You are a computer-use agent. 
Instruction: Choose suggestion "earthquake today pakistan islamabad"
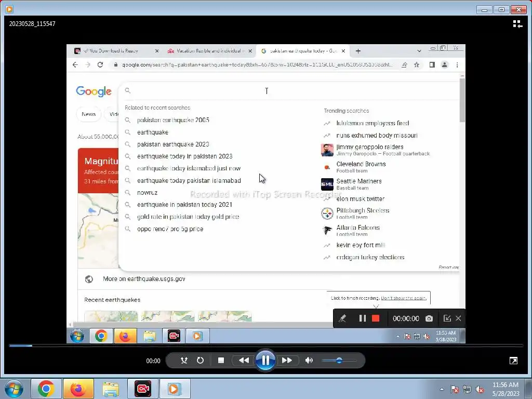click(189, 180)
